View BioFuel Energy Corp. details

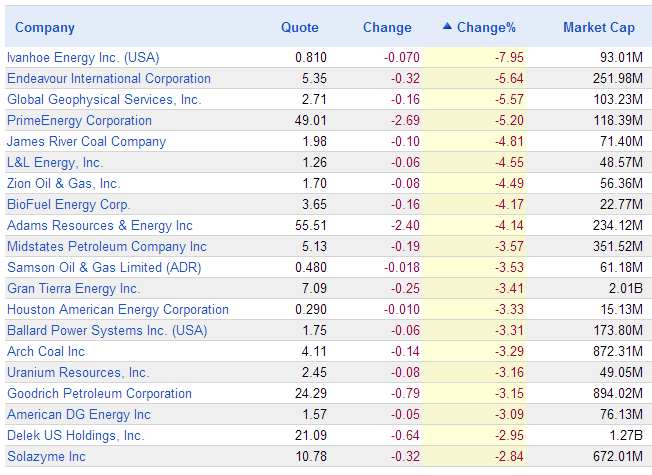point(69,204)
